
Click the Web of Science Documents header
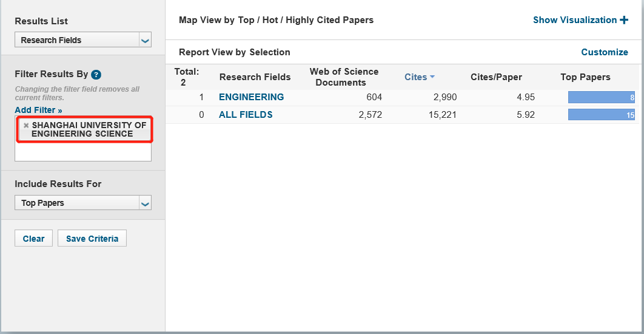tap(344, 77)
